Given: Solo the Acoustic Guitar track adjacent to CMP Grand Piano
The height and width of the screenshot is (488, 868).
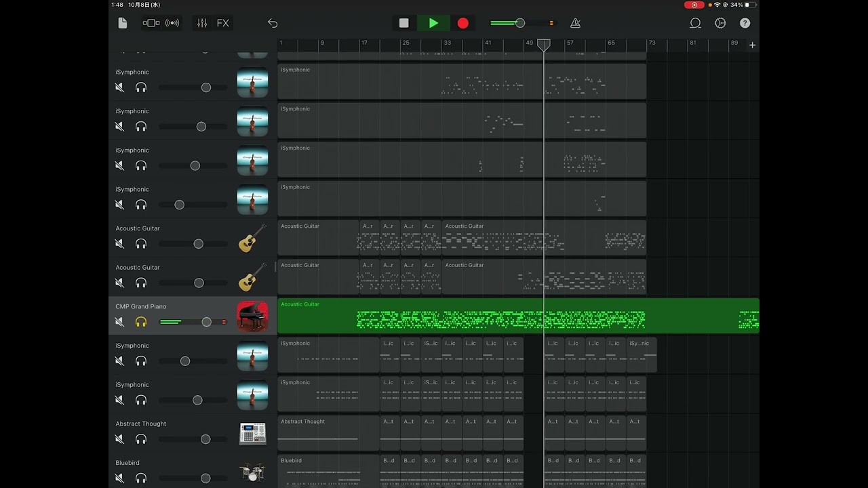Looking at the screenshot, I should 141,283.
